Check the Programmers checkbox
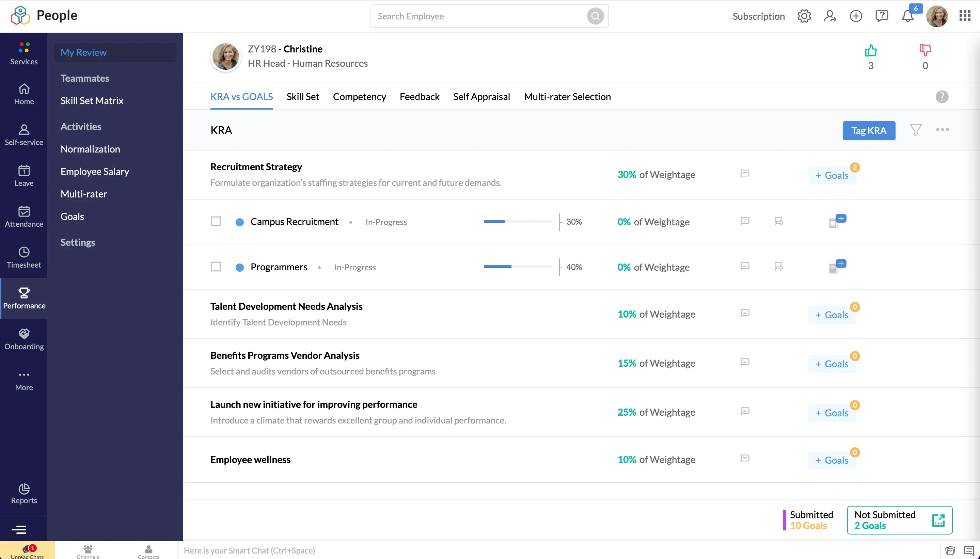 coord(216,267)
